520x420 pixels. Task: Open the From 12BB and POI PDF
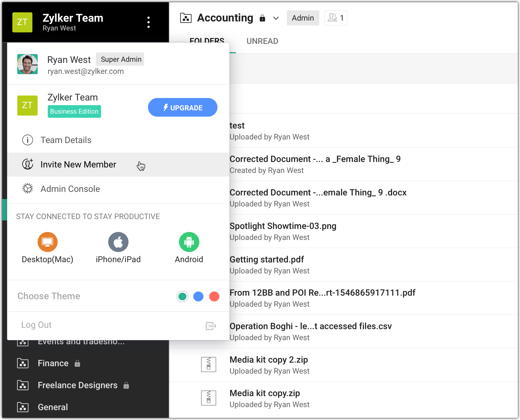pyautogui.click(x=322, y=293)
